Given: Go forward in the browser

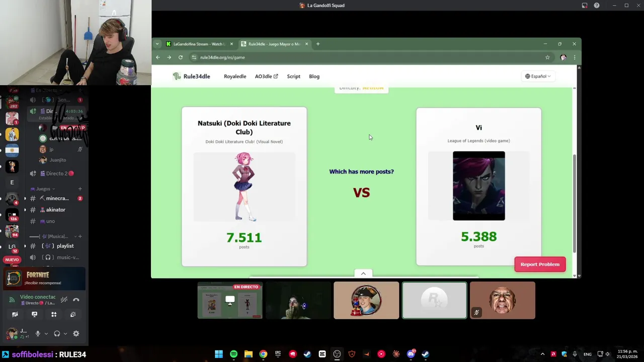Looking at the screenshot, I should pyautogui.click(x=169, y=57).
